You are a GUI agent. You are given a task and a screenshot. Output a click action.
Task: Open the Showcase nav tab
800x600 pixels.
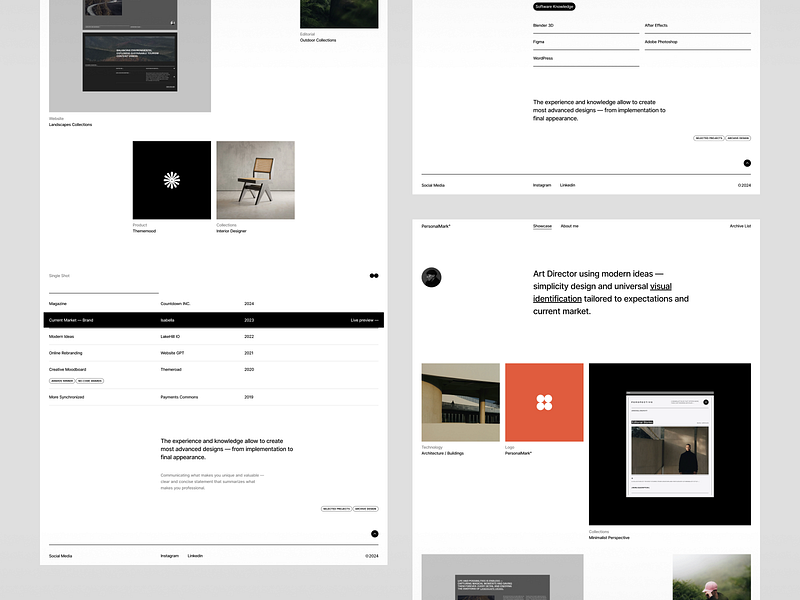[542, 226]
